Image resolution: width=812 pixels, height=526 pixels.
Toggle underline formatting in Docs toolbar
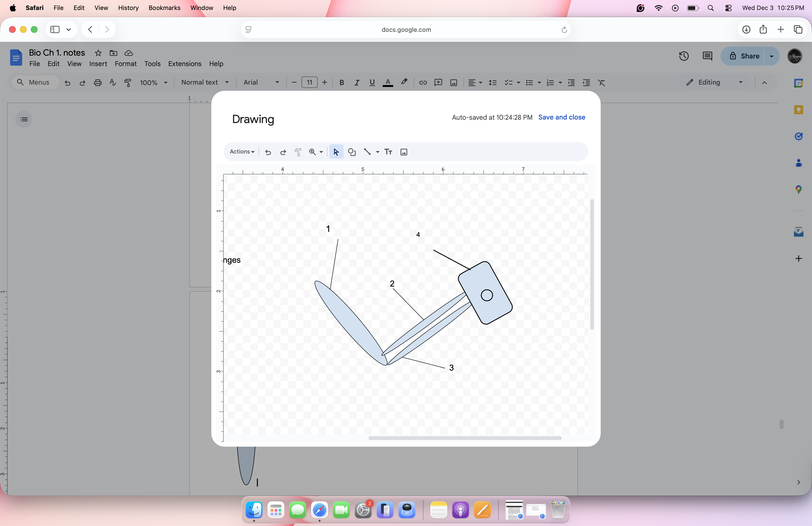coord(372,82)
